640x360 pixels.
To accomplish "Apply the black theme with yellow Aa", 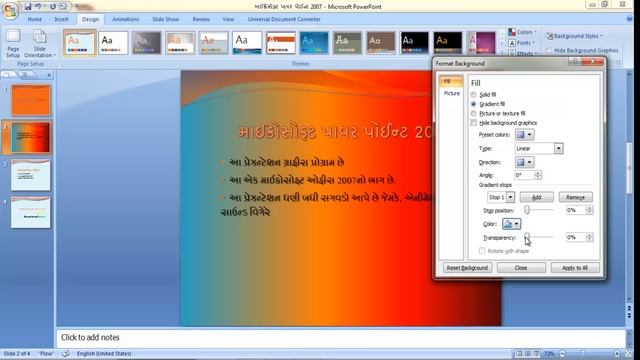I will pyautogui.click(x=448, y=43).
